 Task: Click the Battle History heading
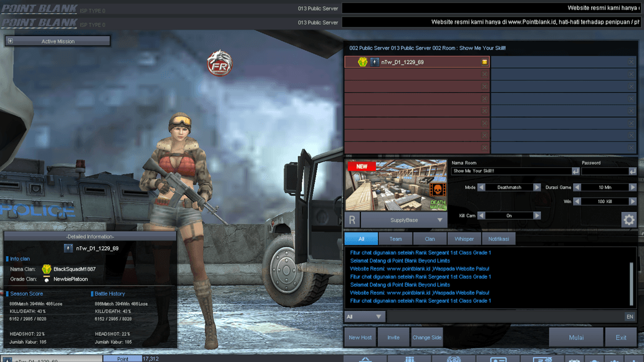click(x=110, y=294)
